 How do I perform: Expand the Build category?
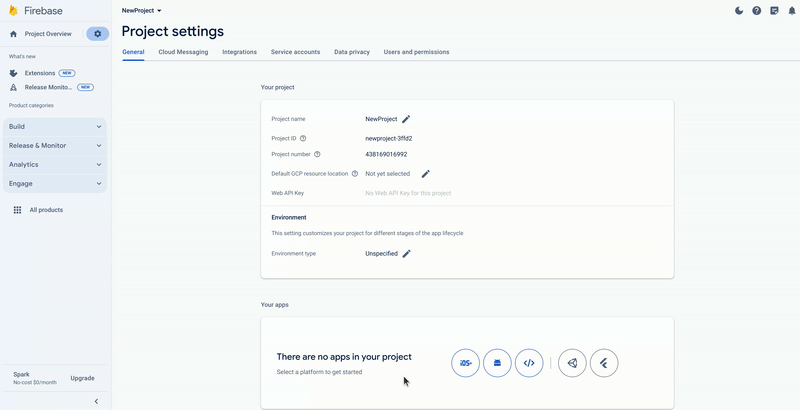tap(55, 127)
